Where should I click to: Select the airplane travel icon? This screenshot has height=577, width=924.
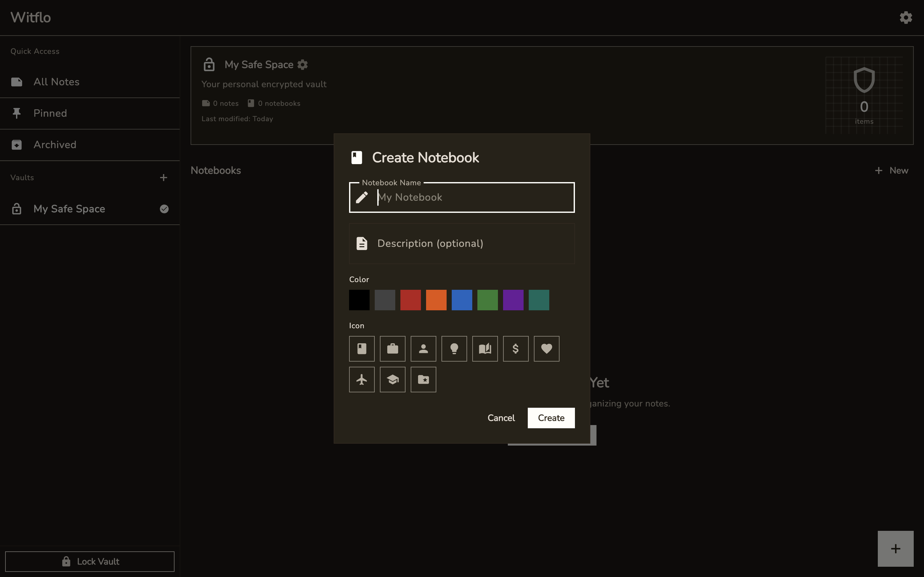click(362, 379)
